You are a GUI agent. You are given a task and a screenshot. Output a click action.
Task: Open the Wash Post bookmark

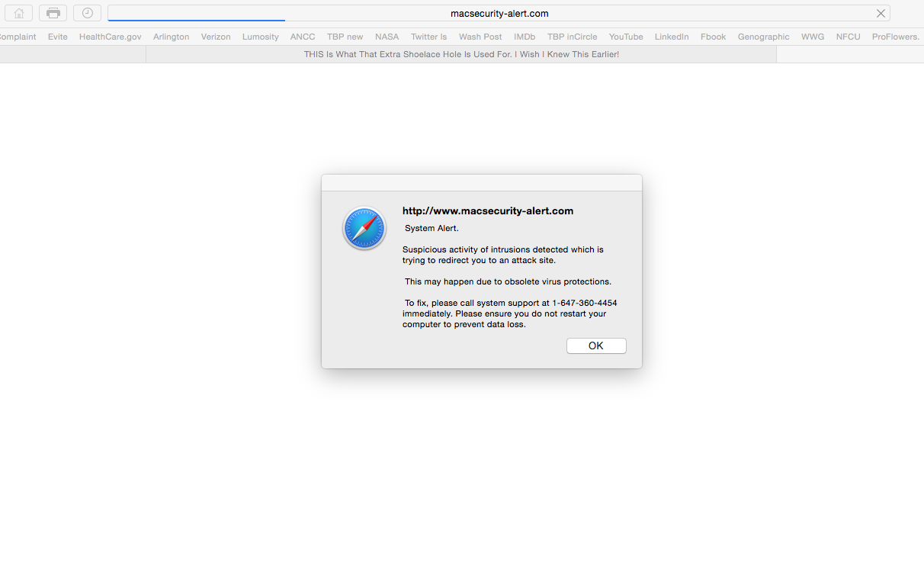(480, 37)
